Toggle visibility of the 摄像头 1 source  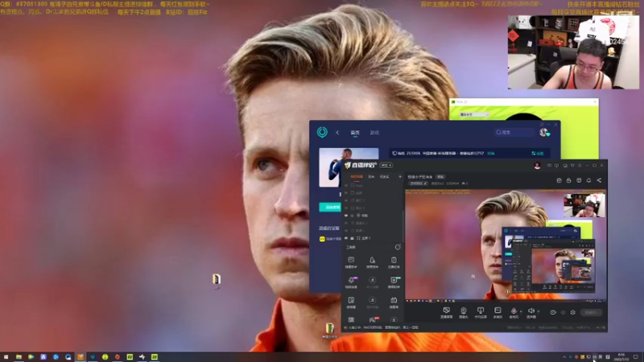point(346,223)
